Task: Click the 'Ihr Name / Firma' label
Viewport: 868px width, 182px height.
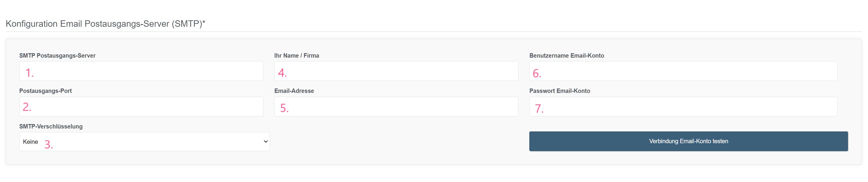Action: pyautogui.click(x=296, y=56)
